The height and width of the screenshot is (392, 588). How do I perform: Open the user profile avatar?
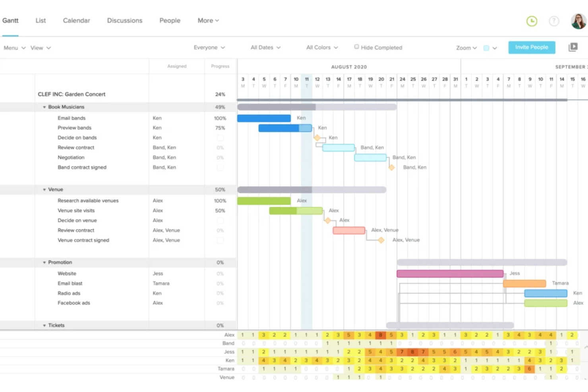point(578,21)
